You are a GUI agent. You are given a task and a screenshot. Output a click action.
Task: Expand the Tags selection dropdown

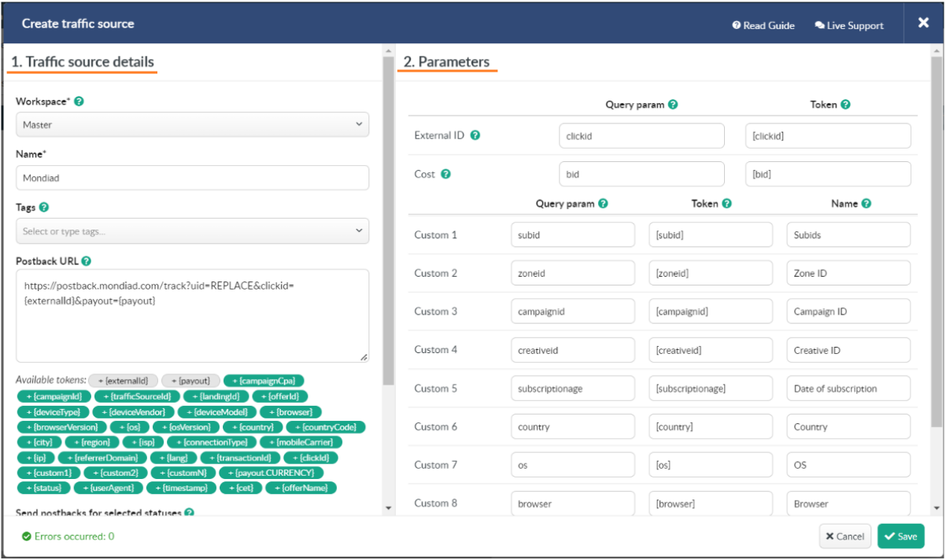click(192, 231)
